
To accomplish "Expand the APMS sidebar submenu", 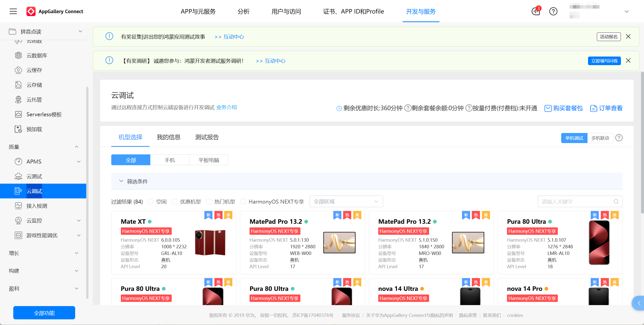I will pos(79,161).
